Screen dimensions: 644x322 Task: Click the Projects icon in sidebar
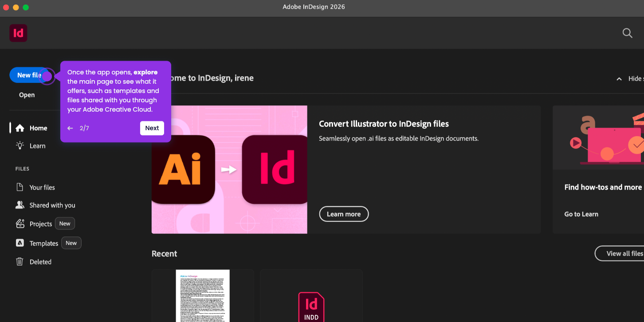(20, 224)
